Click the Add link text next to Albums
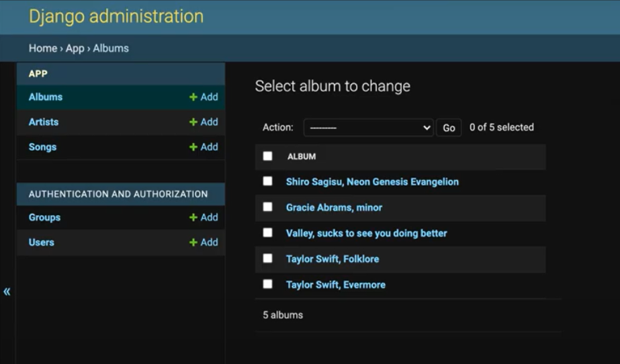 (209, 97)
